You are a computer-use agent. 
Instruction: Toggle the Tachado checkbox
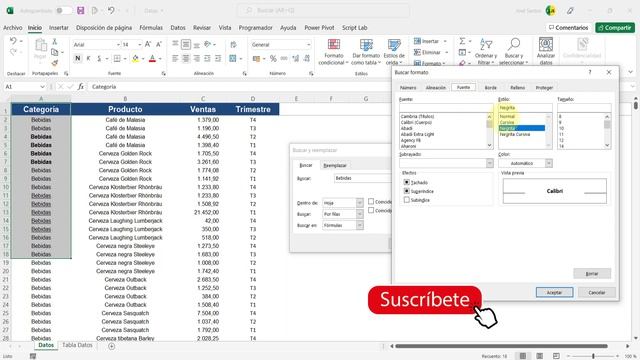pyautogui.click(x=407, y=182)
